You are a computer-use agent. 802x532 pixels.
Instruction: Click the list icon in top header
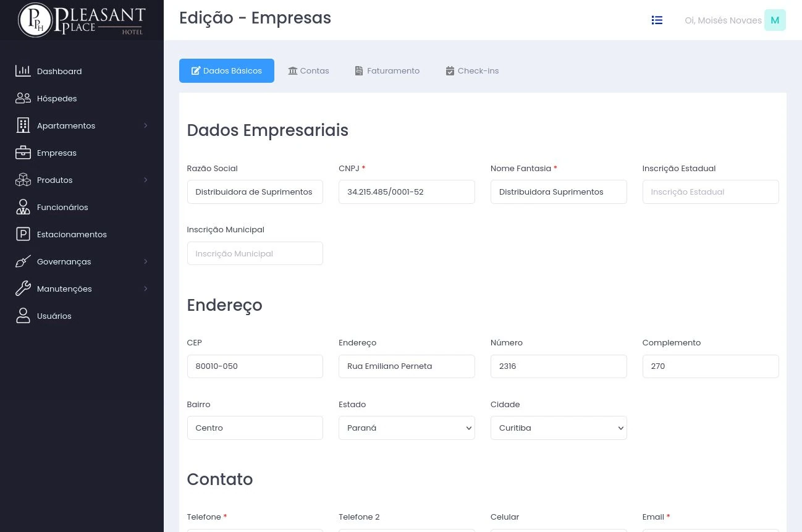point(657,20)
